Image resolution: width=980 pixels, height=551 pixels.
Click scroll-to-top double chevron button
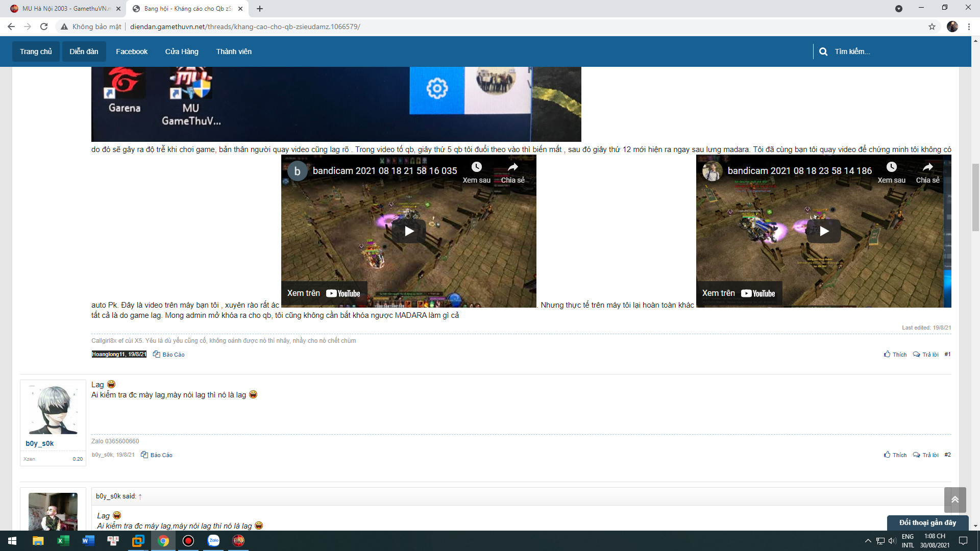click(x=954, y=499)
